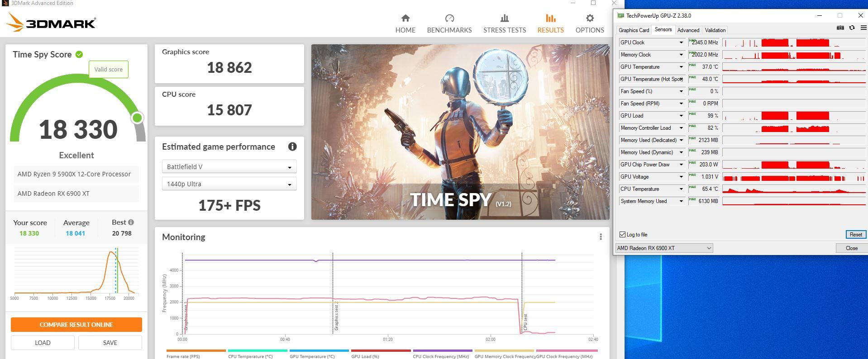Toggle GPU Temperature (°C) legend bar

tap(319, 350)
